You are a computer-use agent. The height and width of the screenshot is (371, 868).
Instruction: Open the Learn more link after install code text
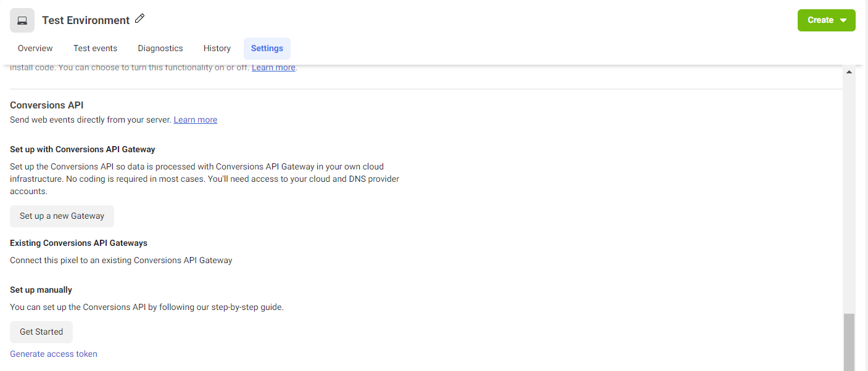point(273,67)
